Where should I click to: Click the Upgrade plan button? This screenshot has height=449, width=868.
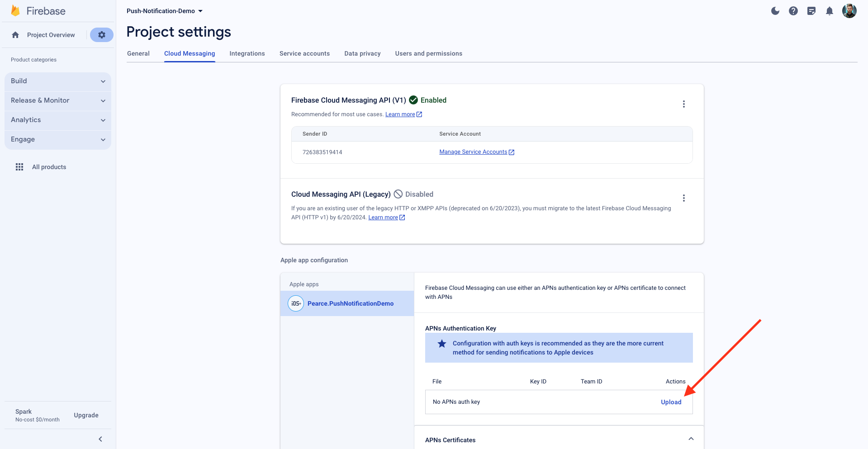86,415
